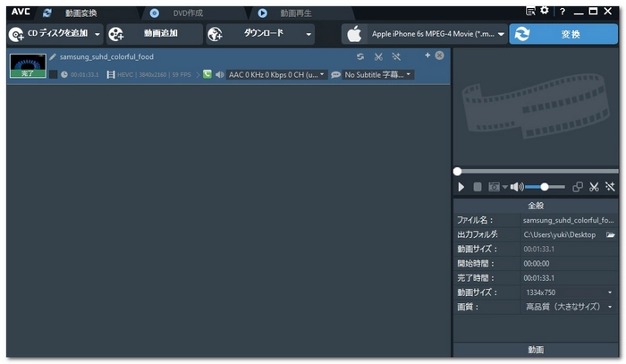Click the magic wand effects icon in file row
Image resolution: width=626 pixels, height=364 pixels.
tap(396, 56)
